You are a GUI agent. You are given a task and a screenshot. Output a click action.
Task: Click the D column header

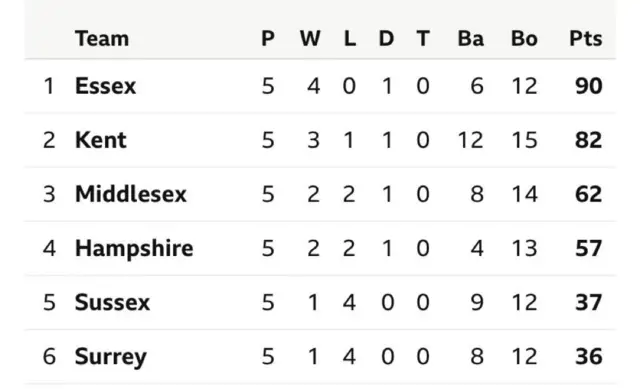pyautogui.click(x=387, y=39)
